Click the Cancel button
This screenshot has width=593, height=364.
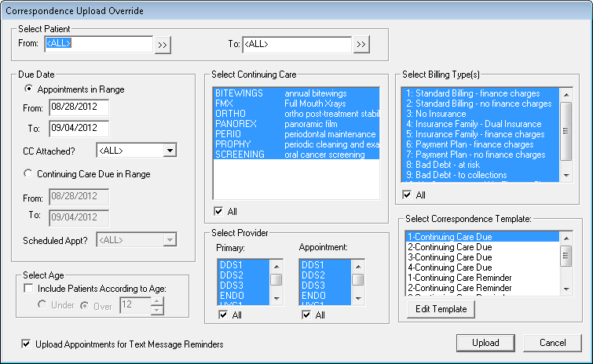click(553, 343)
